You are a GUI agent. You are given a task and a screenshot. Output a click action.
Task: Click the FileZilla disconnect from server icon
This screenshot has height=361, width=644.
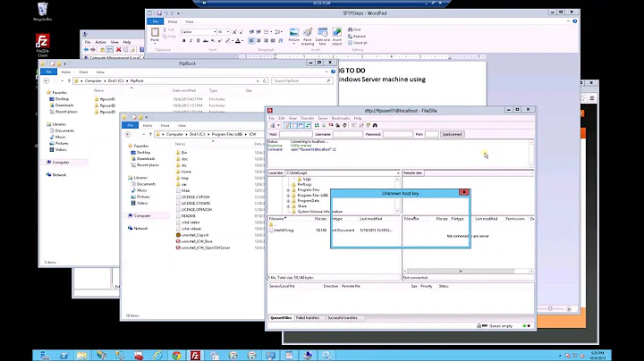[x=337, y=125]
